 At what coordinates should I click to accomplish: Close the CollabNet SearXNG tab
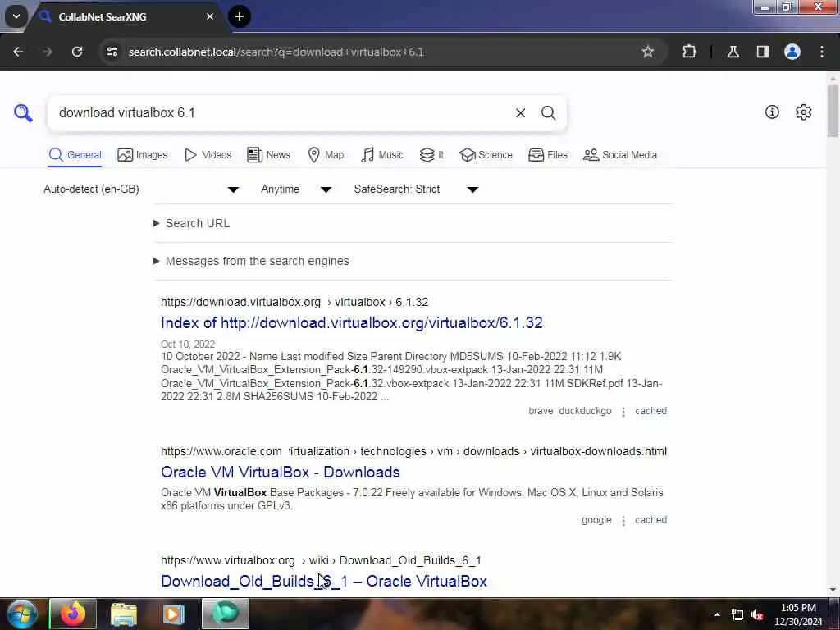[x=209, y=16]
